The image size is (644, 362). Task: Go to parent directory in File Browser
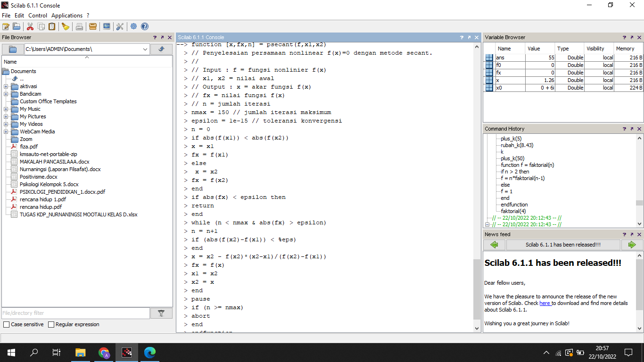pyautogui.click(x=161, y=49)
